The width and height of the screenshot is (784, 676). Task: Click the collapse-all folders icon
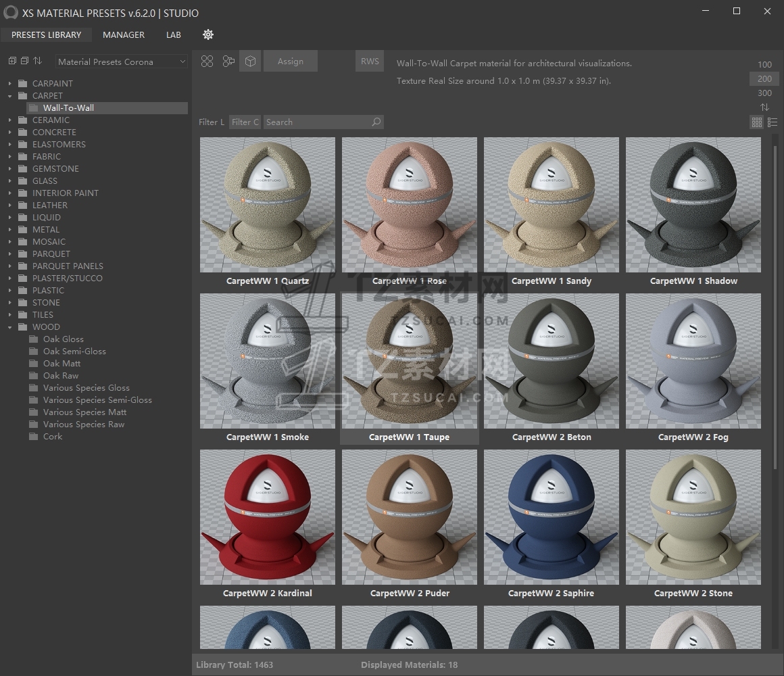24,61
